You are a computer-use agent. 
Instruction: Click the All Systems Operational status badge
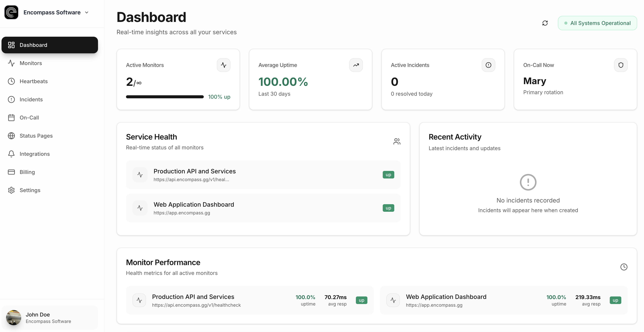pyautogui.click(x=597, y=23)
